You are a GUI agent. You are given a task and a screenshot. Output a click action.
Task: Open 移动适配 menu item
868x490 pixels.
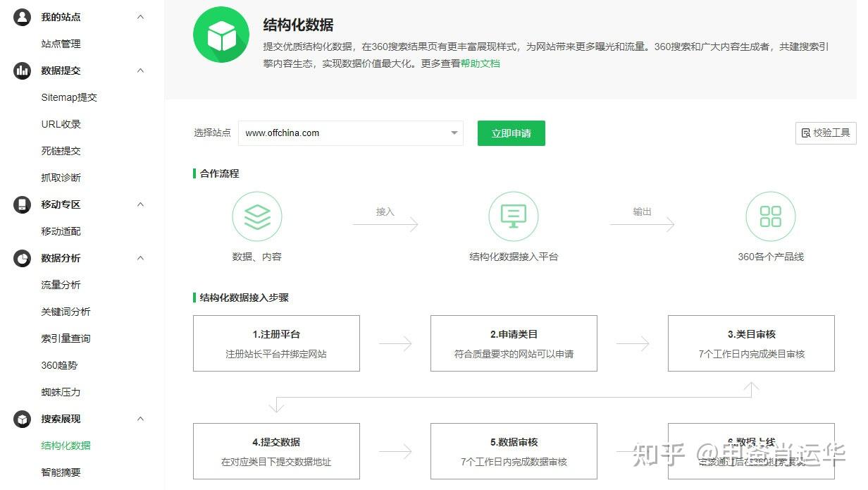point(61,231)
